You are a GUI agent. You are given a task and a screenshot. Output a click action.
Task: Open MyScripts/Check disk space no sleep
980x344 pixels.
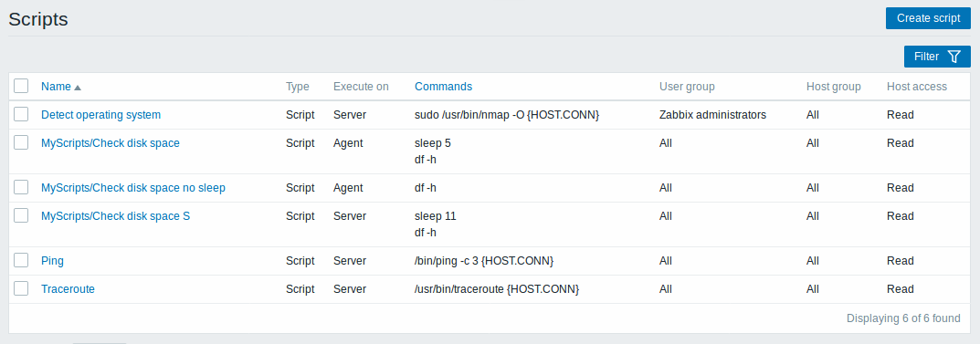coord(133,188)
